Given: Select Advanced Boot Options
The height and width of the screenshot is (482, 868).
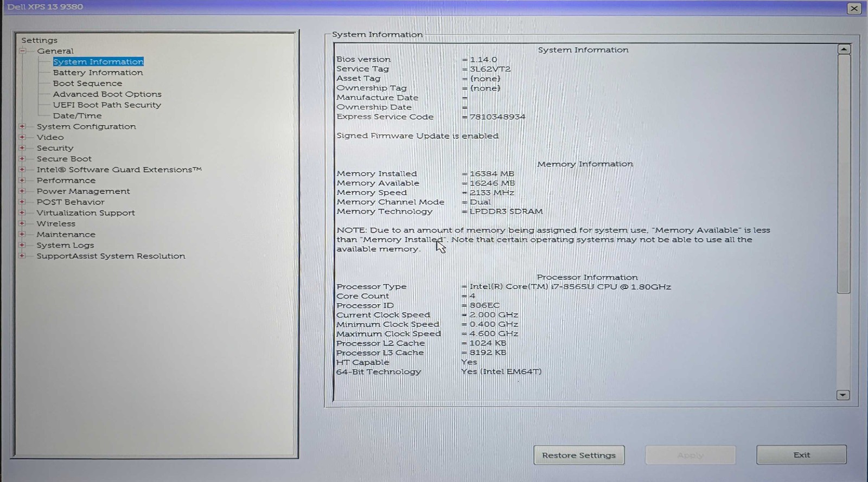Looking at the screenshot, I should tap(107, 94).
